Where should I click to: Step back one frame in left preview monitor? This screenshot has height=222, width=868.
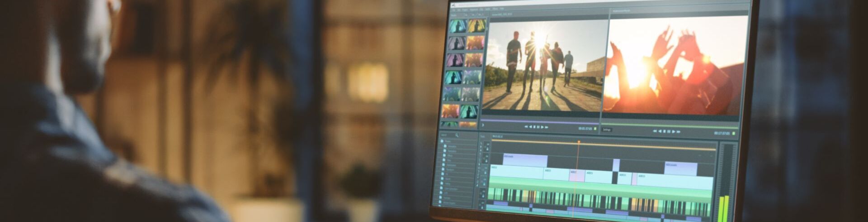point(530,127)
